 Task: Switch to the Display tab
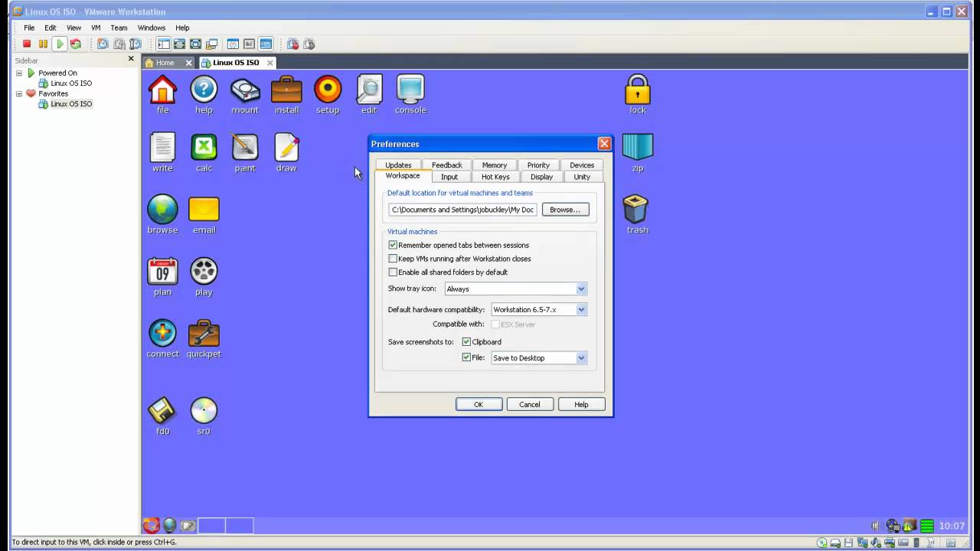click(541, 177)
